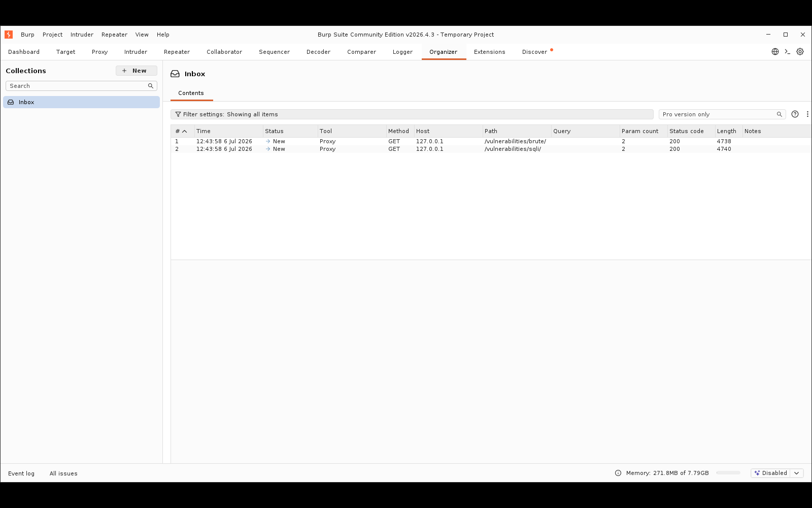Viewport: 812px width, 508px height.
Task: Click the Burp Suite logo icon
Action: tap(9, 35)
